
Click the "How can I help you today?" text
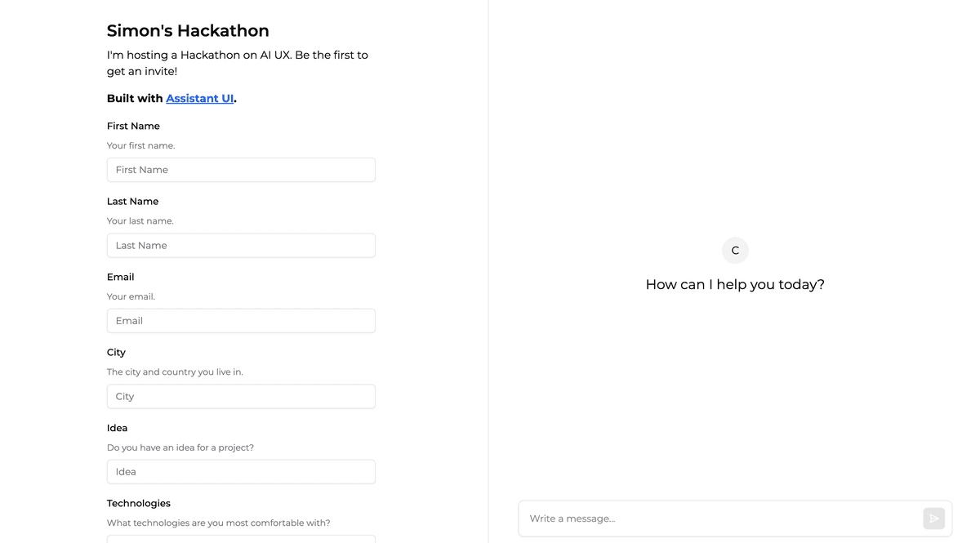[735, 285]
